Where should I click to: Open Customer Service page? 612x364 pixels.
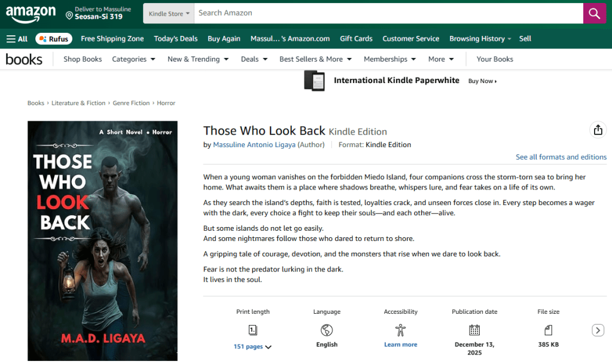410,39
